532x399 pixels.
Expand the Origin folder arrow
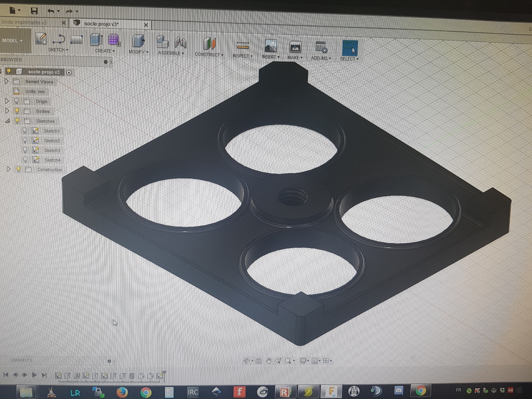tap(6, 101)
